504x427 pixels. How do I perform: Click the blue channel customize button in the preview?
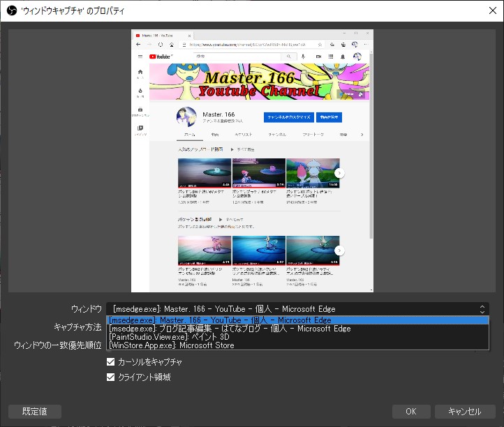coord(288,117)
